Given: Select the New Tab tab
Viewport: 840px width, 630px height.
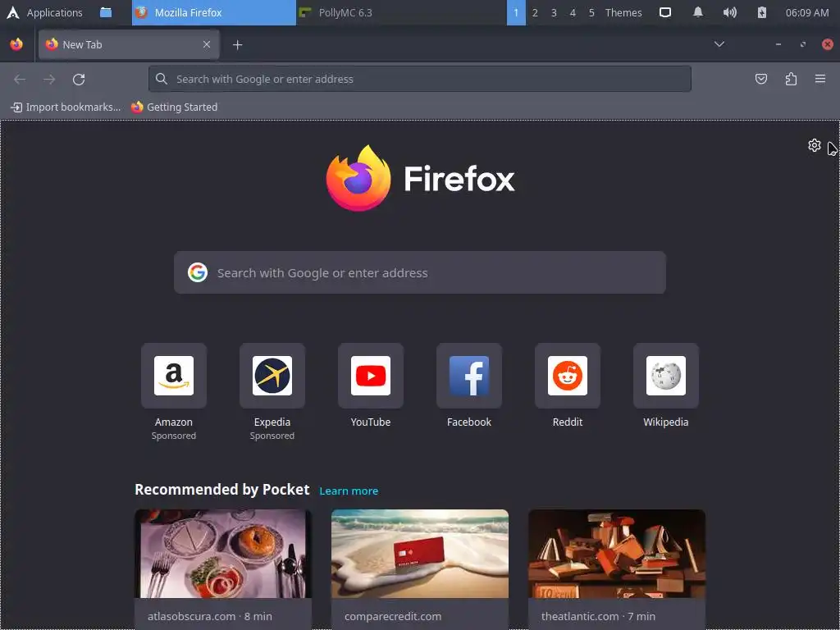Looking at the screenshot, I should click(x=129, y=44).
